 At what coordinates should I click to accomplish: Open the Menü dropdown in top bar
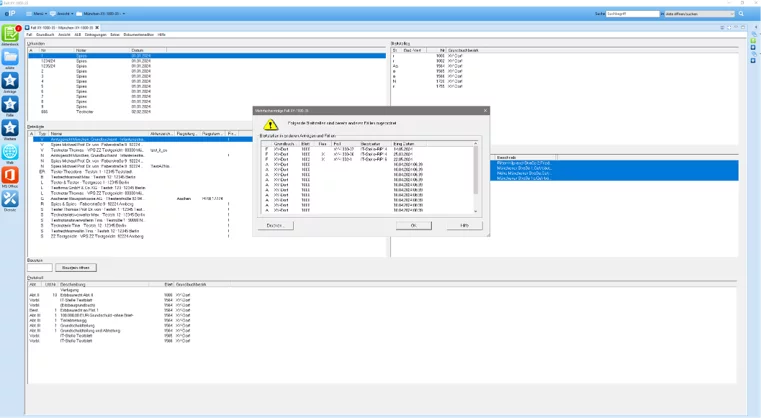pos(45,14)
